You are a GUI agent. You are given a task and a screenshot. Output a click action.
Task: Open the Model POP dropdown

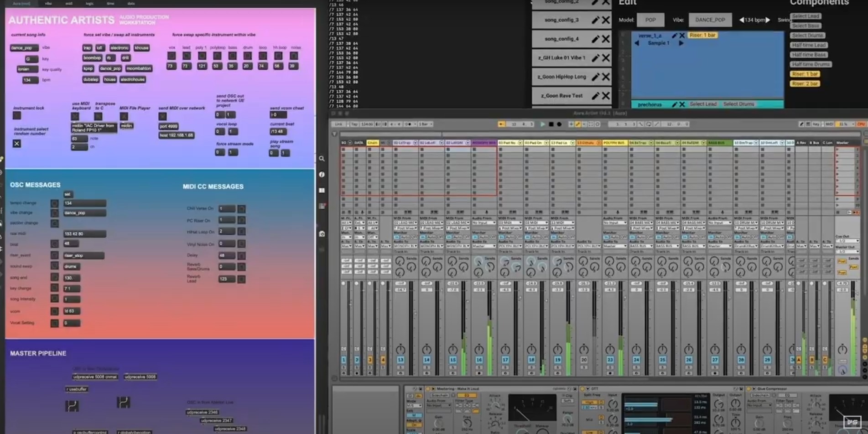[x=650, y=20]
